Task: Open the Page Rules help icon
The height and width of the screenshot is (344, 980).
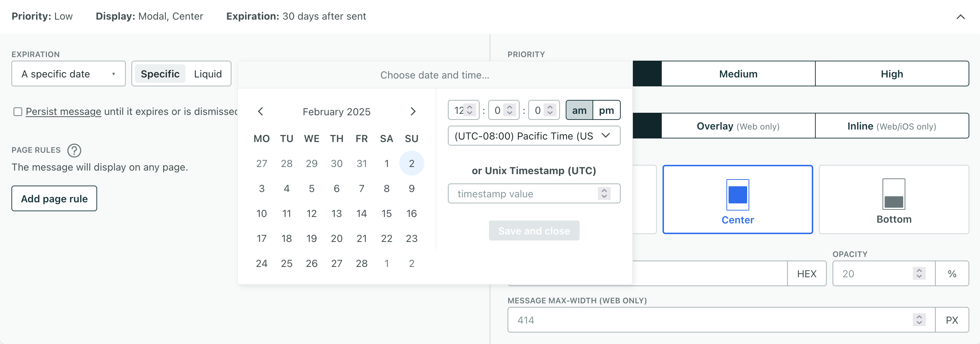Action: click(x=74, y=151)
